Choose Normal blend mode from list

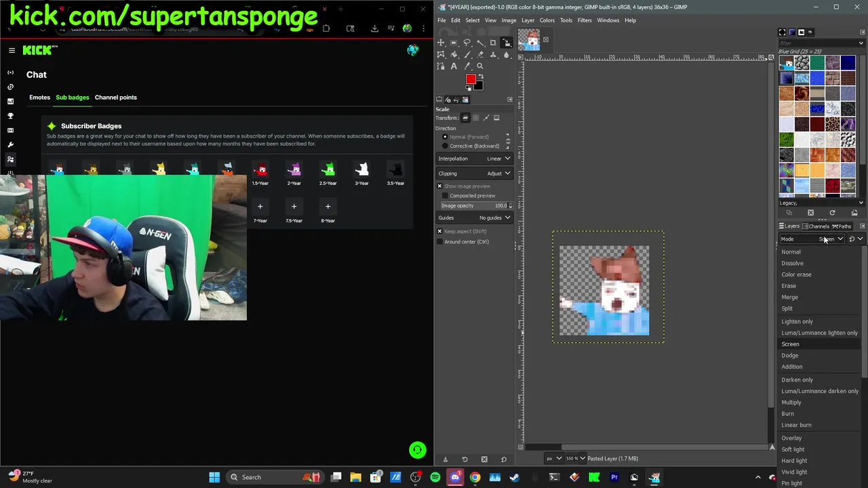point(791,252)
